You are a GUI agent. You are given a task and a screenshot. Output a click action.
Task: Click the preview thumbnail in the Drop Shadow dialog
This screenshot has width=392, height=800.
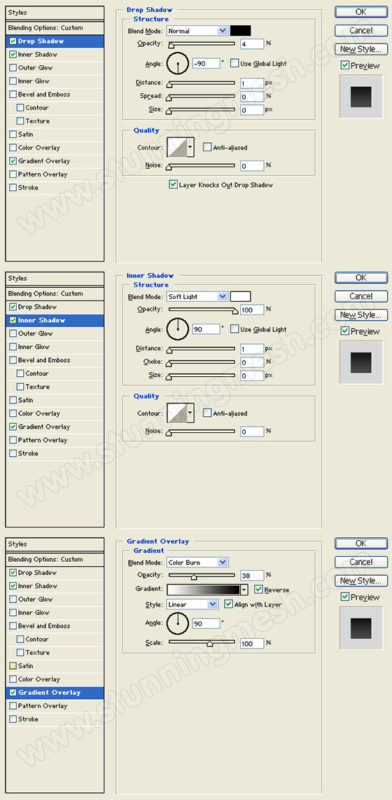tap(361, 97)
